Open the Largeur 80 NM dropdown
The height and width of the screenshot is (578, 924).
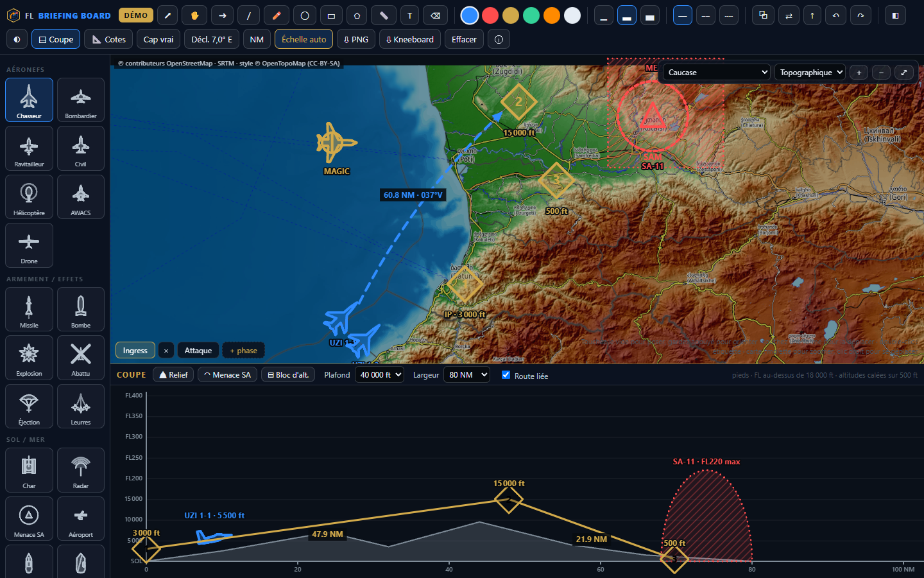[466, 374]
